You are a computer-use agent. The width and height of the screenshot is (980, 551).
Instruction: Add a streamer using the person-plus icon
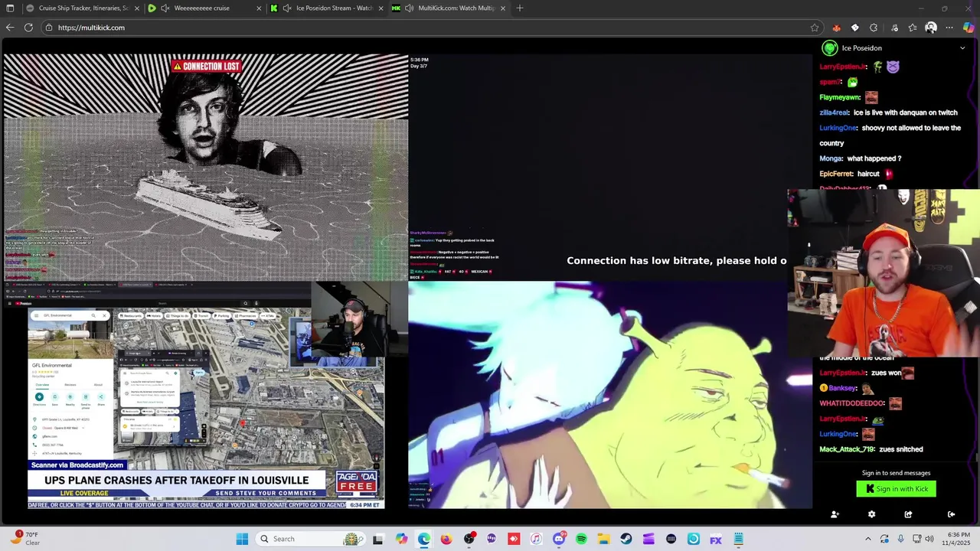pos(835,514)
